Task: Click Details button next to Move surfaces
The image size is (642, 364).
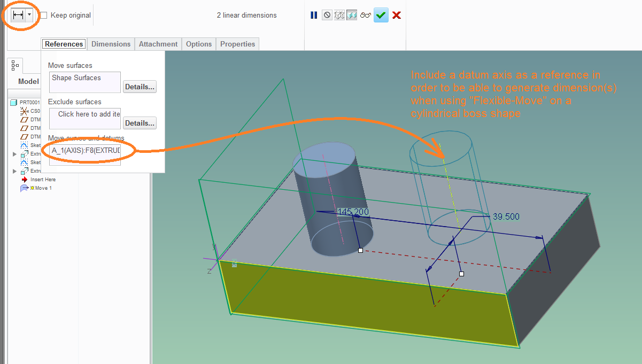Action: click(140, 87)
